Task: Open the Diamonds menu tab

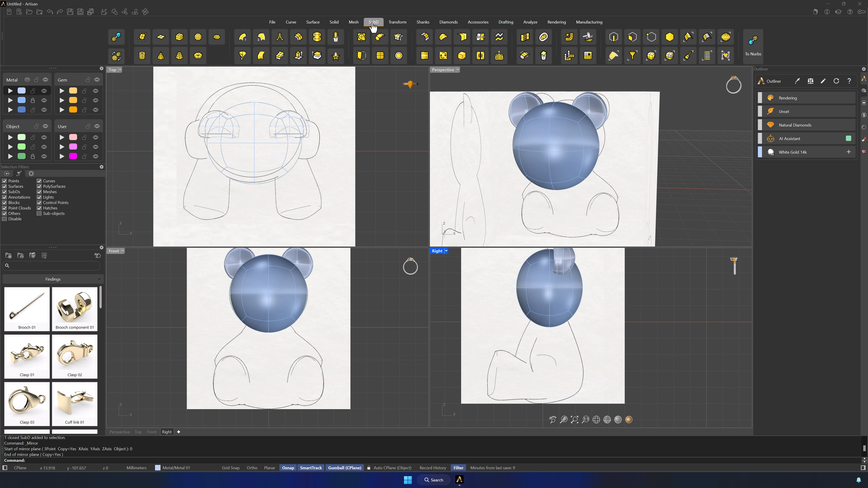Action: point(448,22)
